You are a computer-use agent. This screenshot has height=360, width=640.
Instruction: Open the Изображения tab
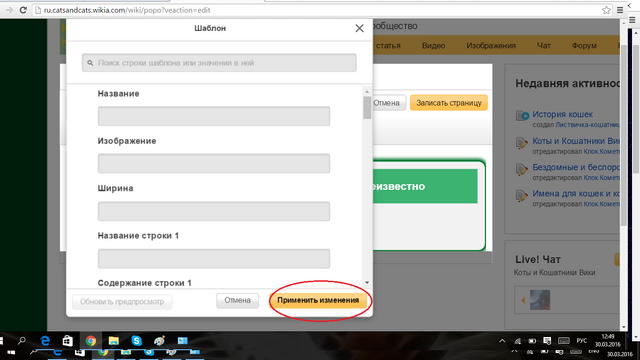(491, 45)
